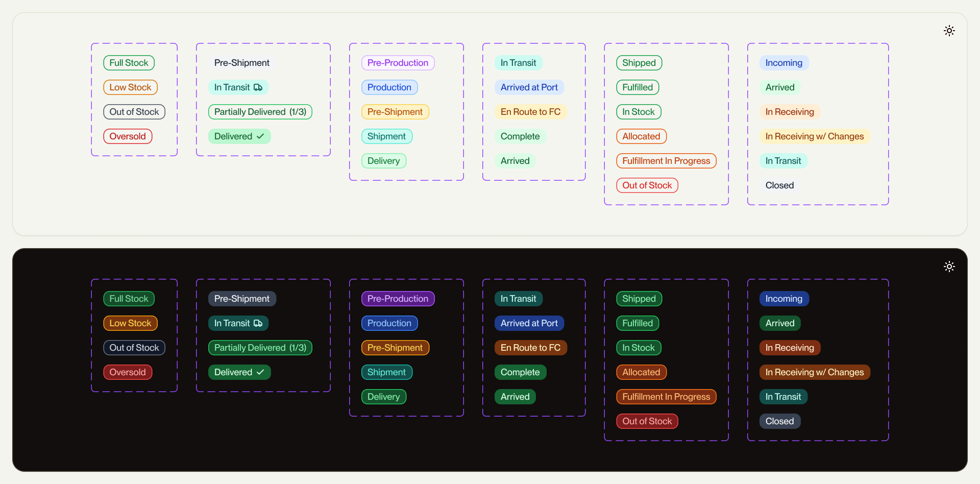Screen dimensions: 980x484
Task: Select light Arrived at Port badge
Action: tap(529, 87)
